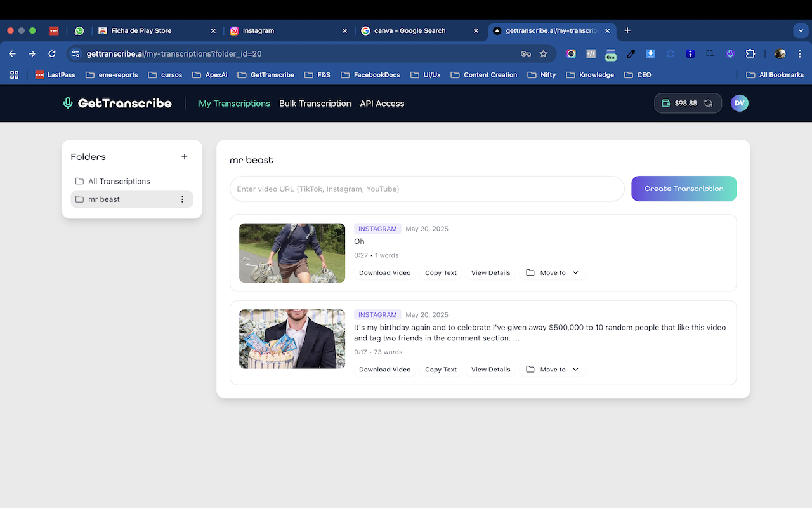Open the tab search chevron dropdown
The width and height of the screenshot is (812, 508).
[799, 30]
